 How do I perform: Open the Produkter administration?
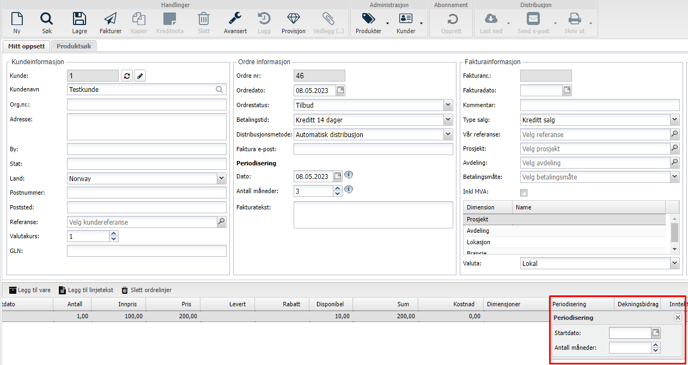point(368,22)
